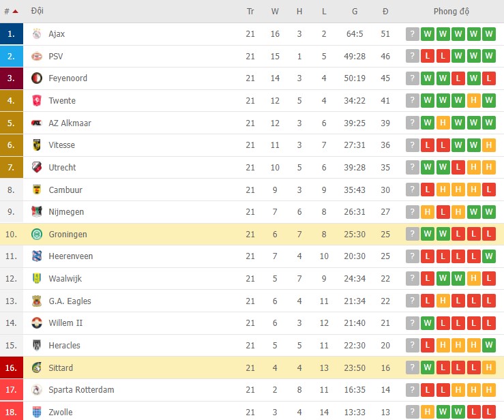Sort standings by the Đ points column

[385, 12]
